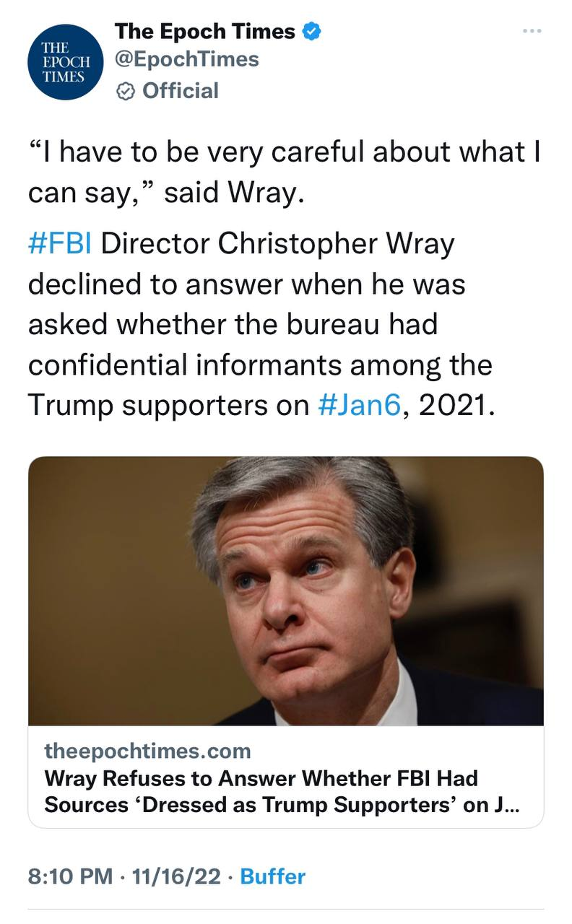Open the 'Wray Refuses to Answer' headline
Viewport: 572px width, 924px height.
282,791
